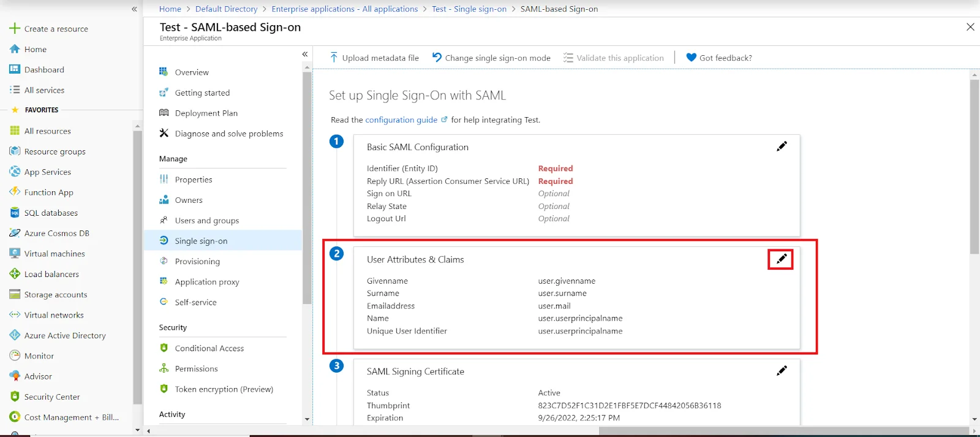This screenshot has width=980, height=437.
Task: Click Validate this application
Action: click(613, 58)
